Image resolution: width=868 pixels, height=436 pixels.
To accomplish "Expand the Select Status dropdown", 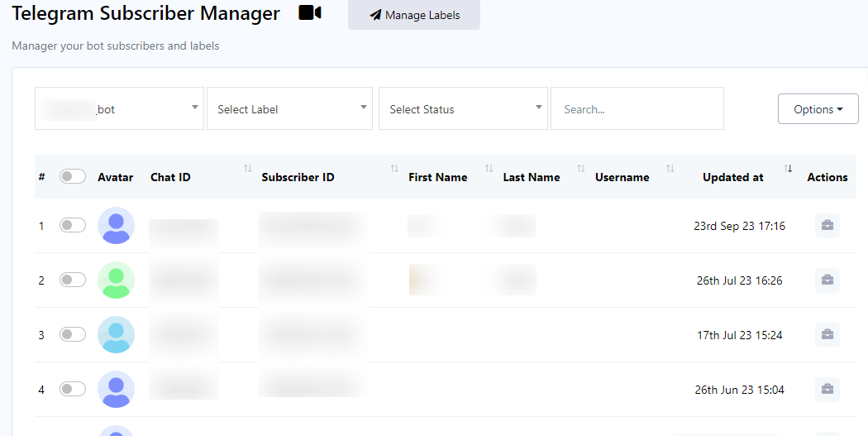I will point(463,108).
